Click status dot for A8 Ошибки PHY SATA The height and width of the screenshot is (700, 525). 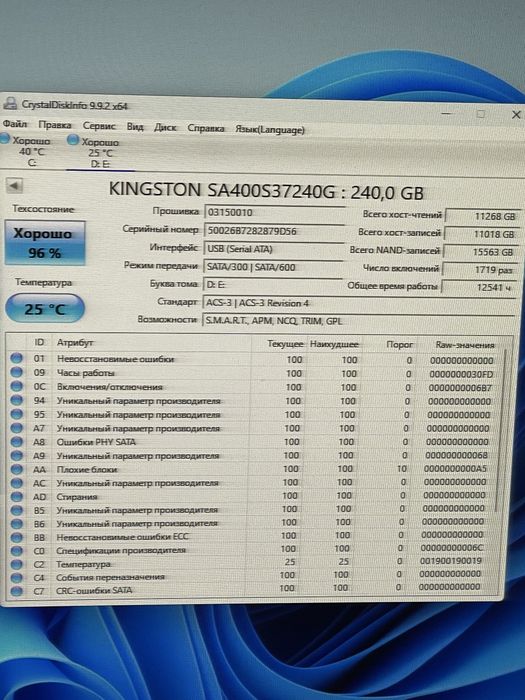pyautogui.click(x=16, y=442)
